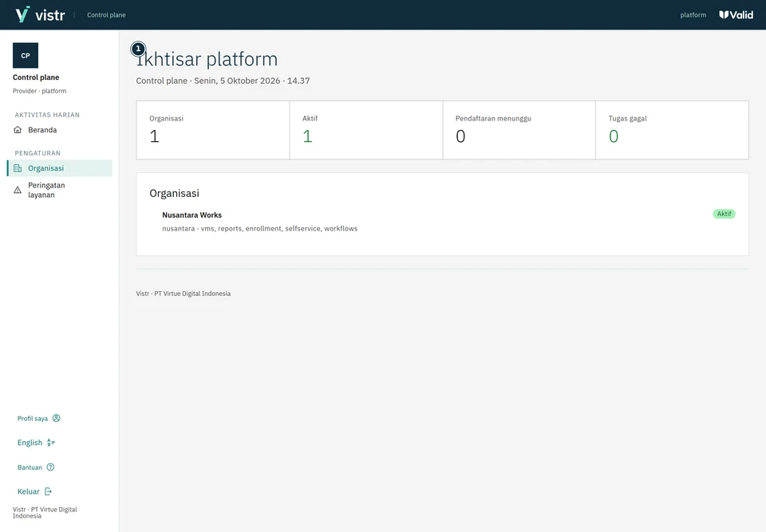The width and height of the screenshot is (766, 532).
Task: Click the sidebar footer Vistr company text
Action: tap(45, 513)
